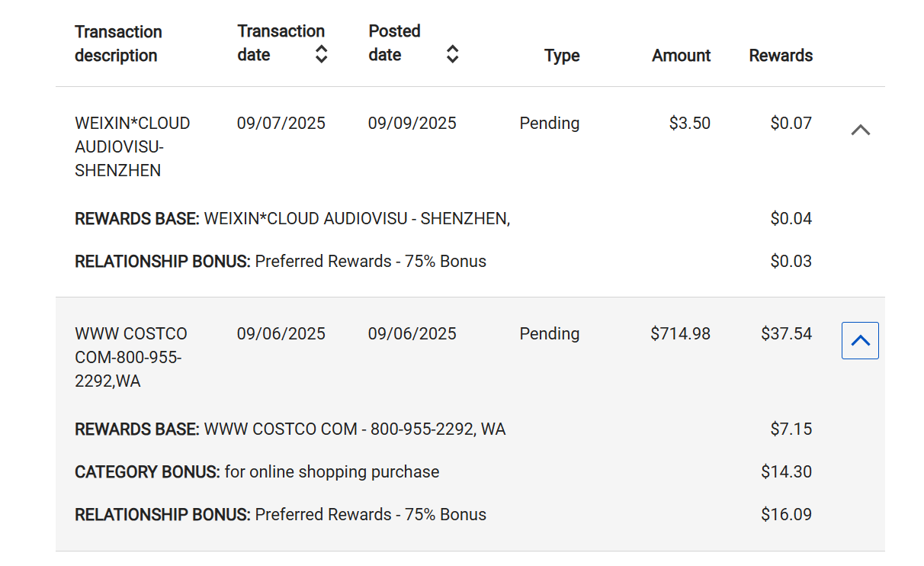Viewport: 924px width, 566px height.
Task: Click the Transaction date sort arrows icon
Action: (x=322, y=54)
